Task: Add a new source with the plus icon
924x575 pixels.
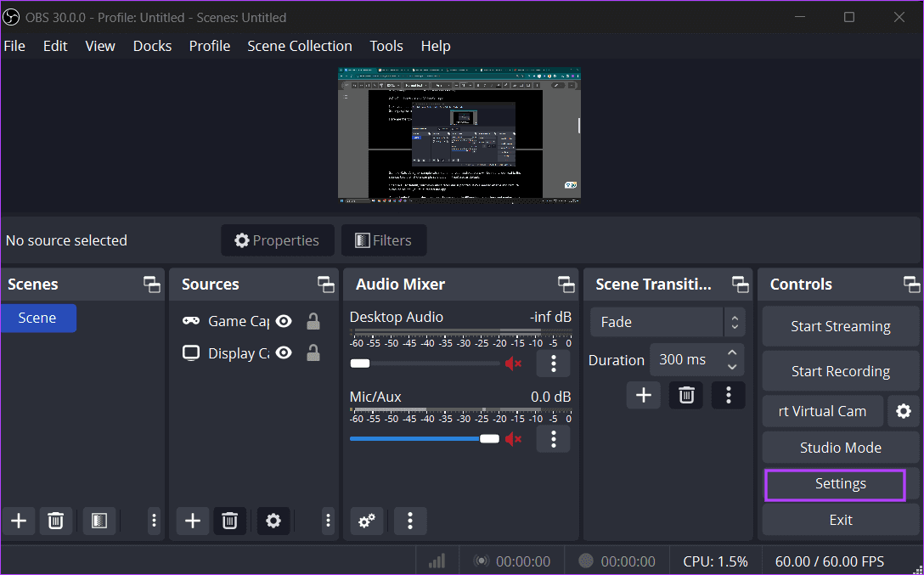Action: pos(192,521)
